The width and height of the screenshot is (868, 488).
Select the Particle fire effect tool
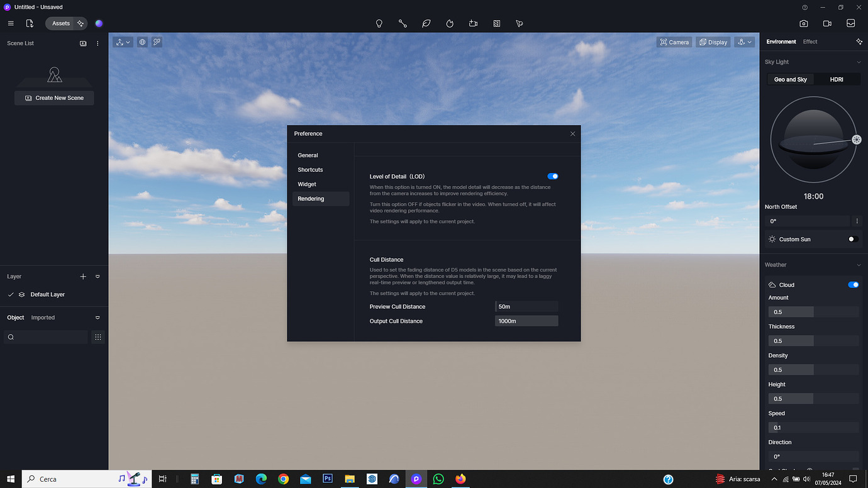[449, 23]
